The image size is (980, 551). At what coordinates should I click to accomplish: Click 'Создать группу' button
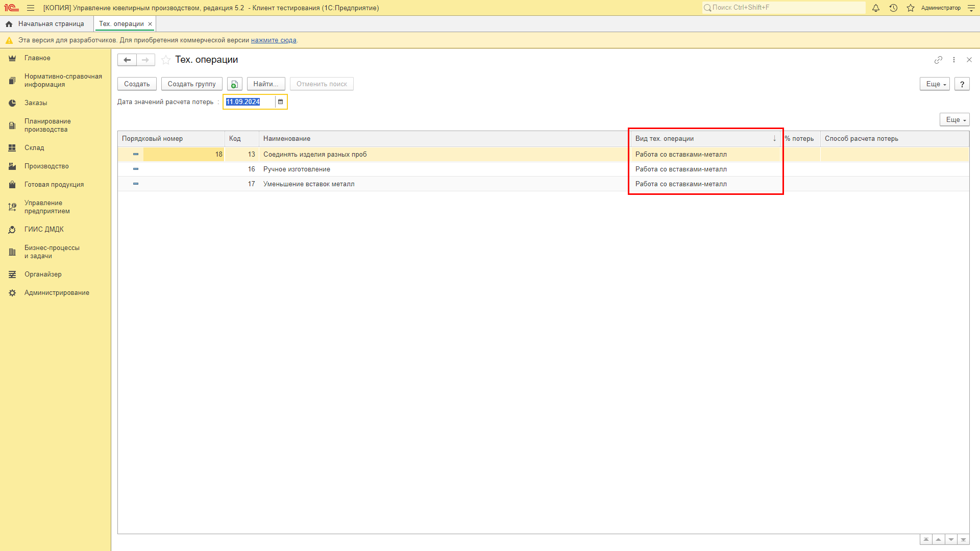click(192, 84)
